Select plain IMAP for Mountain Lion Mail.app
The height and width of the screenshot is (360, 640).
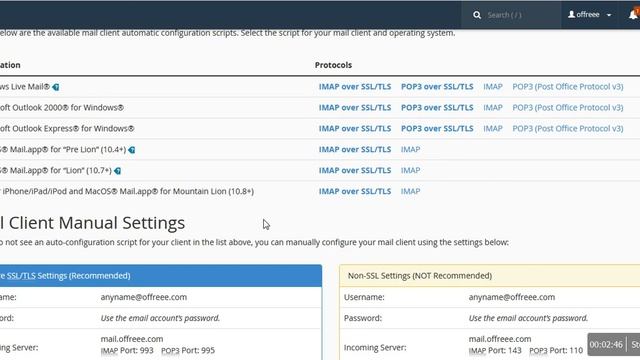point(410,191)
